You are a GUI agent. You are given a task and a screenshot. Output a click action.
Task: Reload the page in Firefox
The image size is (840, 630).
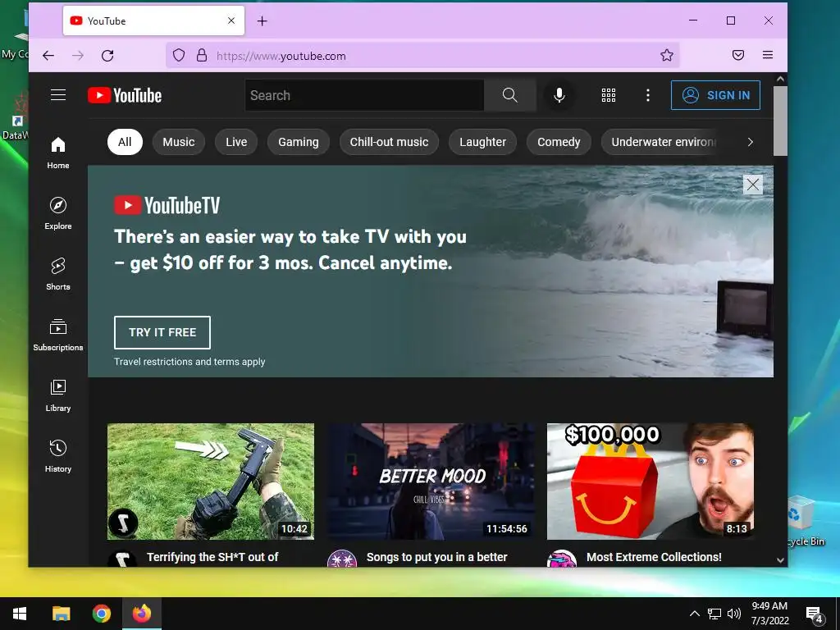pos(107,56)
